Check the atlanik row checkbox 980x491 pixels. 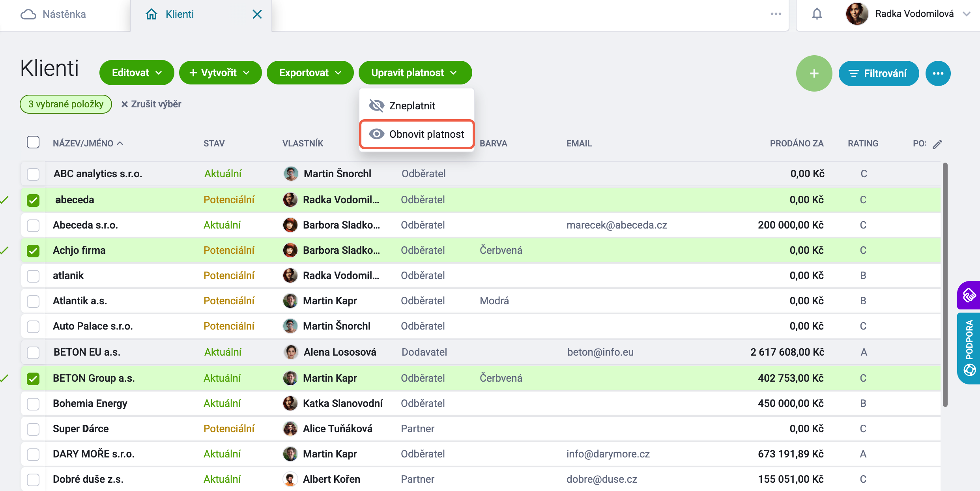click(x=33, y=276)
